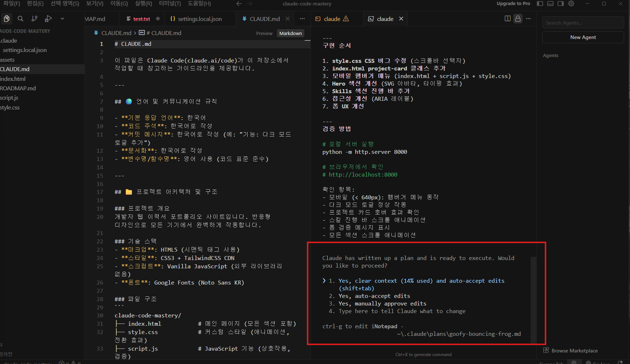Focus the Search Agents input field
630x364 pixels.
(x=583, y=23)
